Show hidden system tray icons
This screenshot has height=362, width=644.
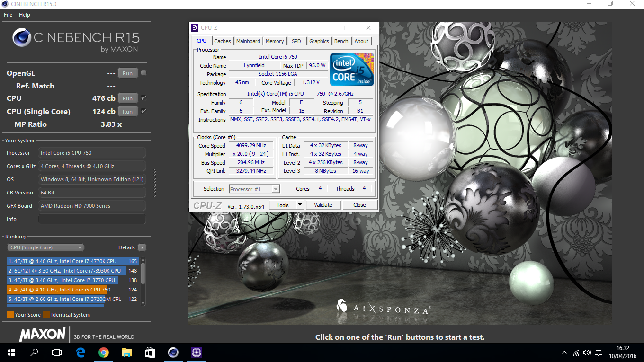564,353
